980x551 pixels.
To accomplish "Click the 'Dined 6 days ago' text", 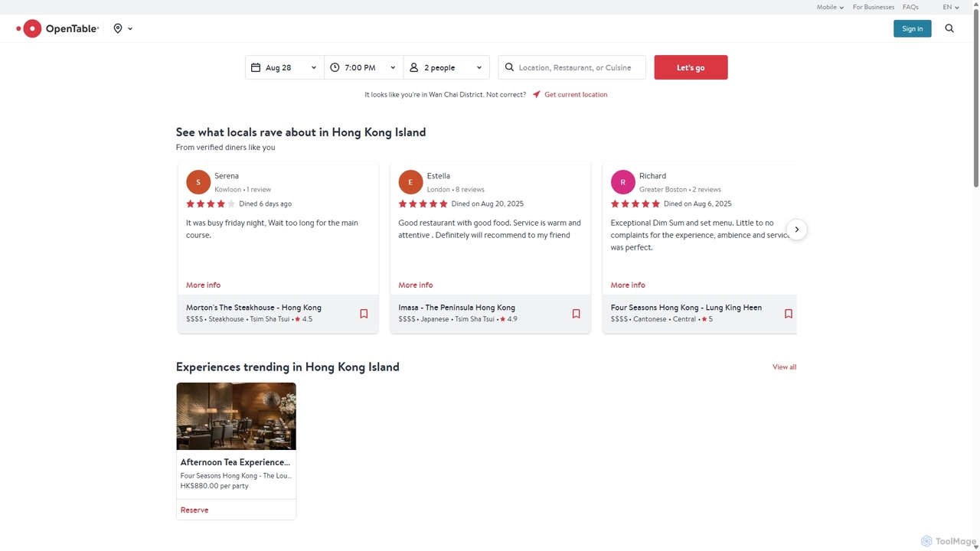I will (x=265, y=204).
